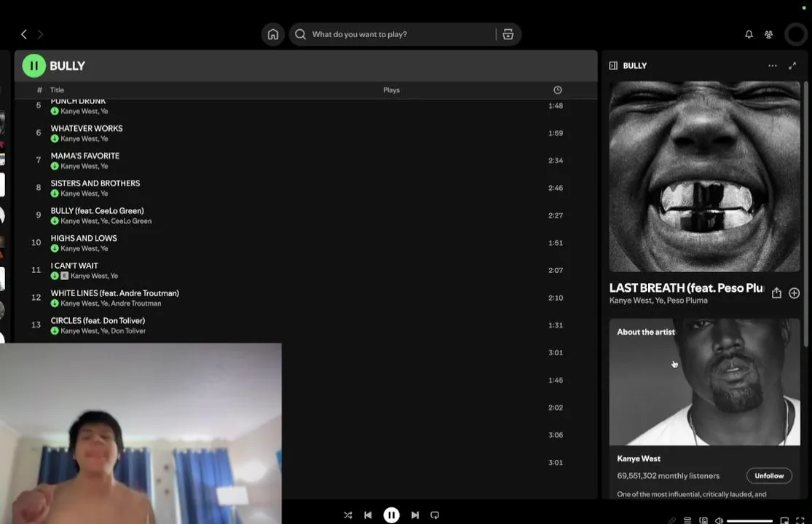Open the miniplayer
The width and height of the screenshot is (812, 524).
point(784,520)
